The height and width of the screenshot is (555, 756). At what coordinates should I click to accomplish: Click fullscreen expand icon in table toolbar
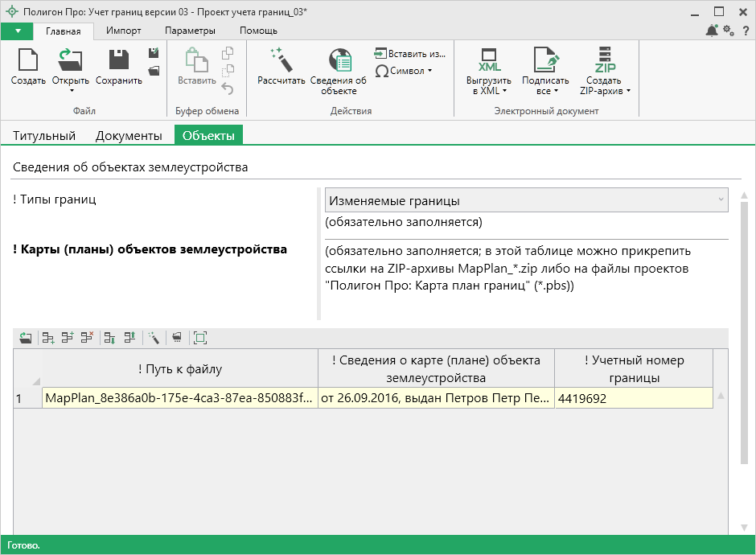200,339
